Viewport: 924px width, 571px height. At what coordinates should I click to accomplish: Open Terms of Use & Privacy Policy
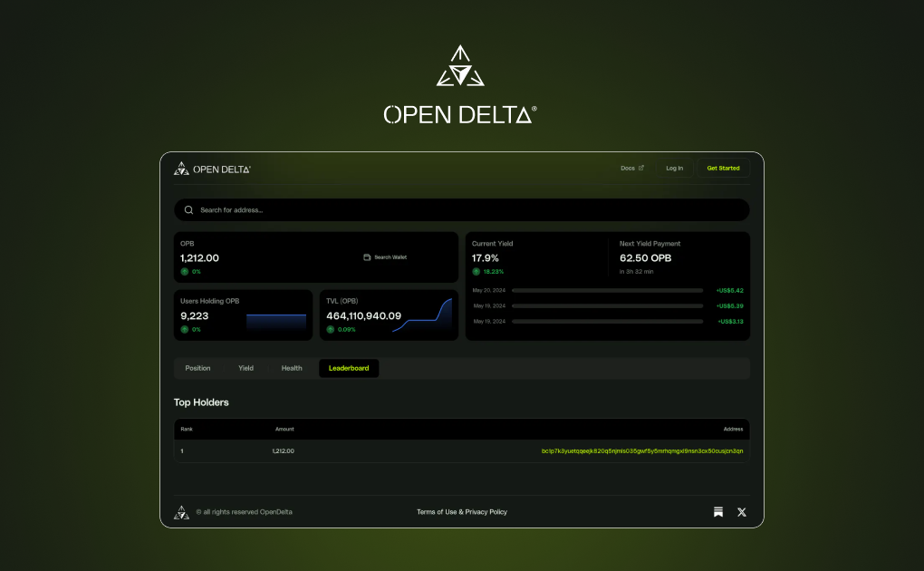(462, 512)
